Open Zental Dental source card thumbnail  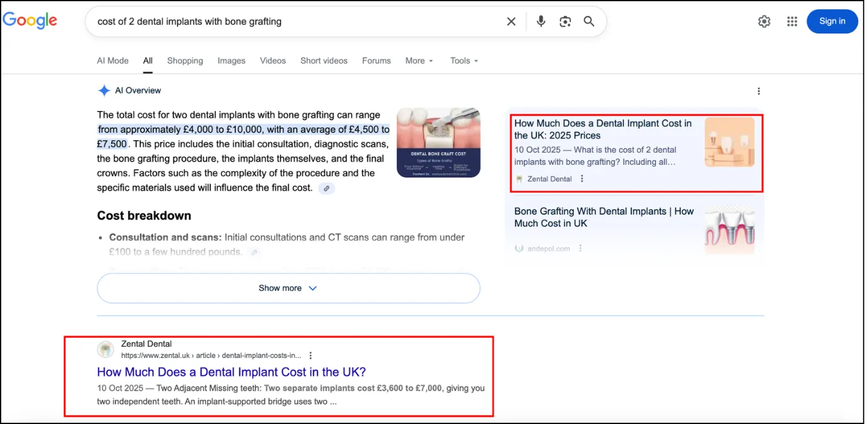pos(729,142)
